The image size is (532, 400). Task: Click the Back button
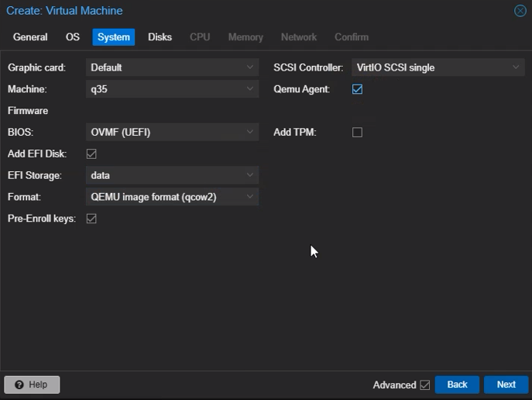(x=457, y=384)
